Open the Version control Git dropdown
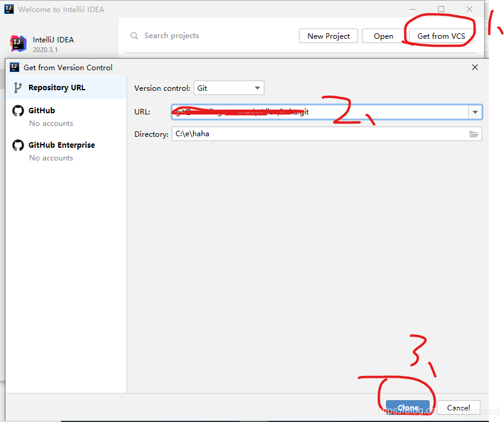Image resolution: width=504 pixels, height=422 pixels. point(229,88)
